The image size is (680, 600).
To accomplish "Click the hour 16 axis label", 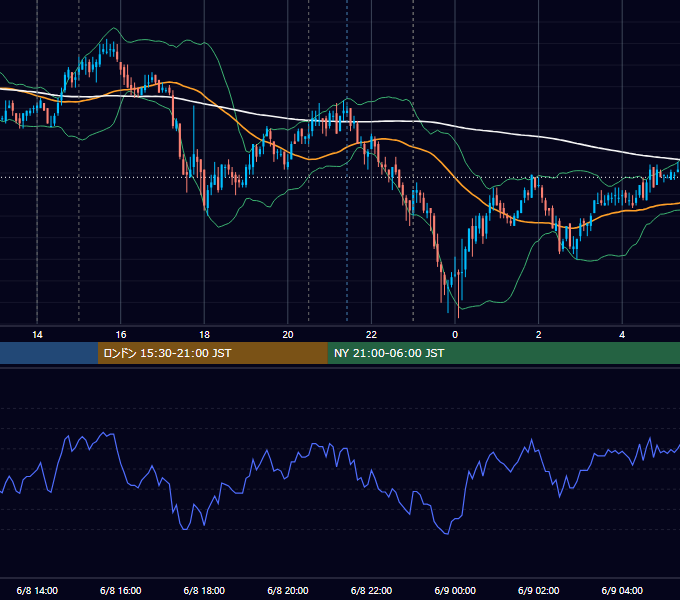I will click(121, 335).
